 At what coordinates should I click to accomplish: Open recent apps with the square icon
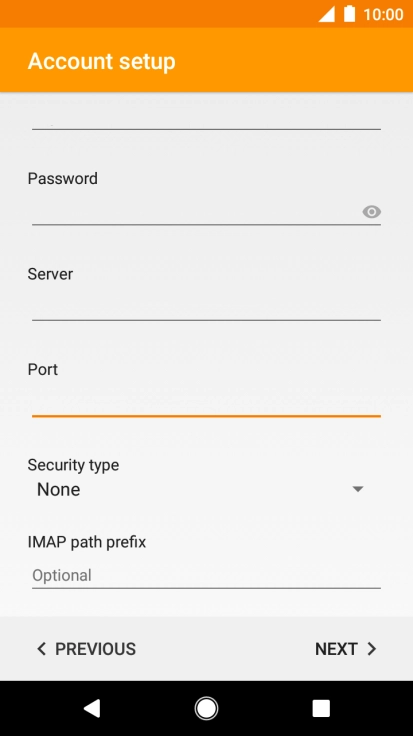point(321,708)
